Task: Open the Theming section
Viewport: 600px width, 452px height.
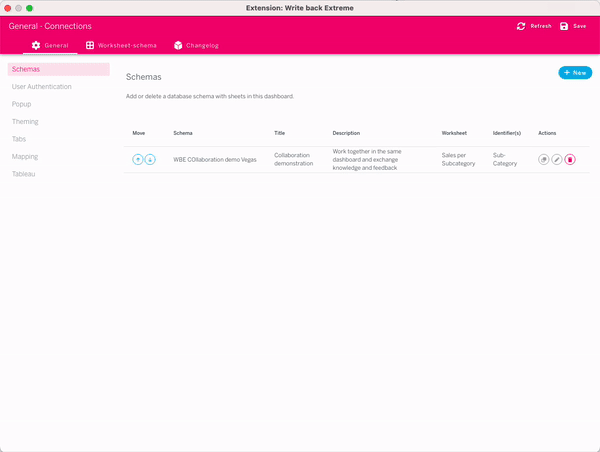Action: pos(26,121)
